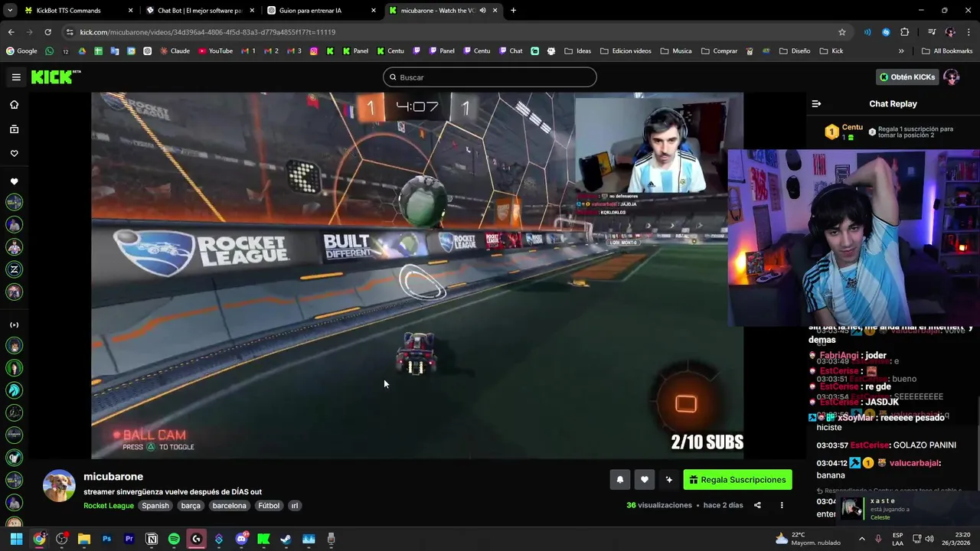Image resolution: width=980 pixels, height=551 pixels.
Task: Click the Rocket League video player
Action: pyautogui.click(x=417, y=275)
